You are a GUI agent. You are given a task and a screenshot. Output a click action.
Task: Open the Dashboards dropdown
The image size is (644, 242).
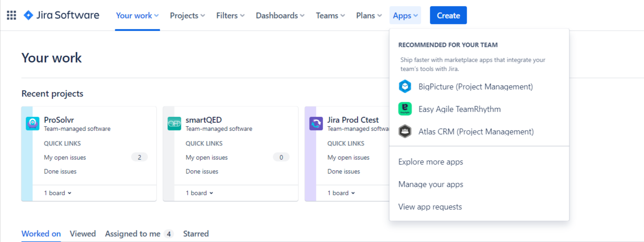[x=280, y=15]
